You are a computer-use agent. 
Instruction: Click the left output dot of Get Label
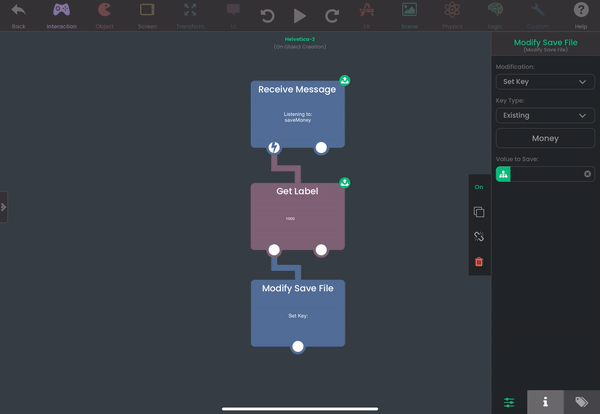click(x=274, y=250)
